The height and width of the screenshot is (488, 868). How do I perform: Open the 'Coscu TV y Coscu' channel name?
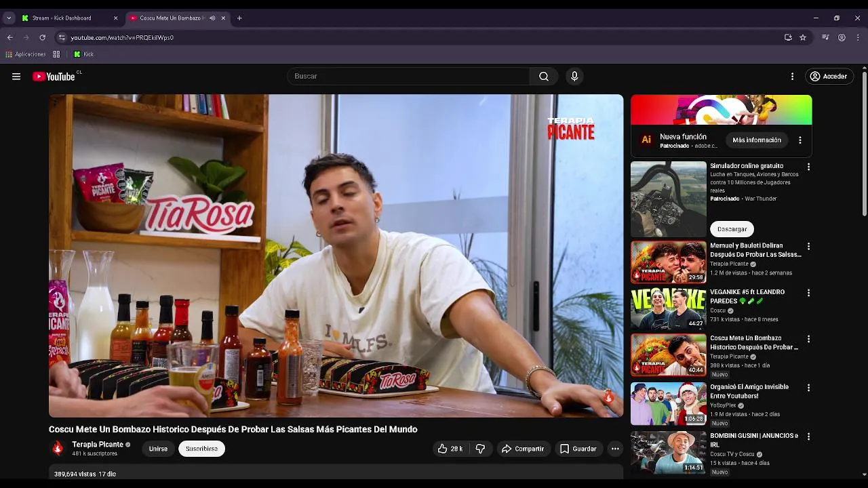pos(732,454)
